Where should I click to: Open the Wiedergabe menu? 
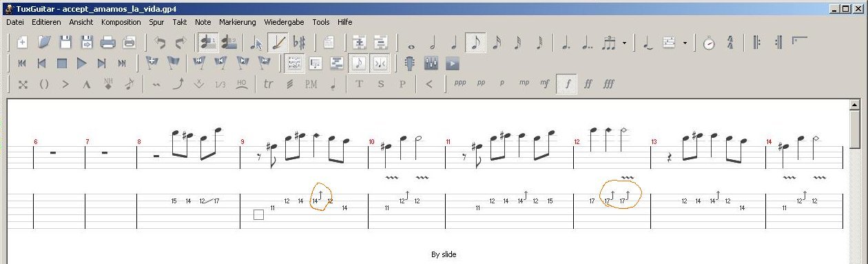284,22
